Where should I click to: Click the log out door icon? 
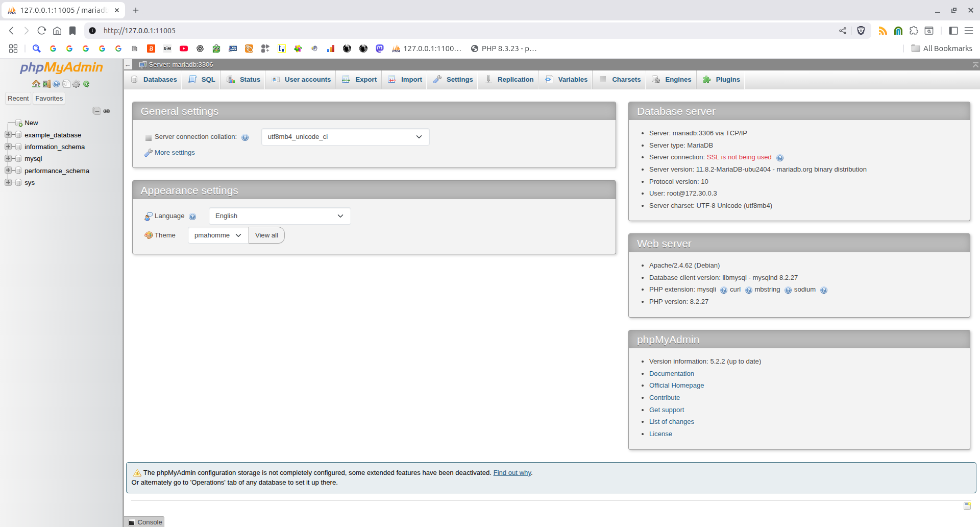[x=46, y=84]
